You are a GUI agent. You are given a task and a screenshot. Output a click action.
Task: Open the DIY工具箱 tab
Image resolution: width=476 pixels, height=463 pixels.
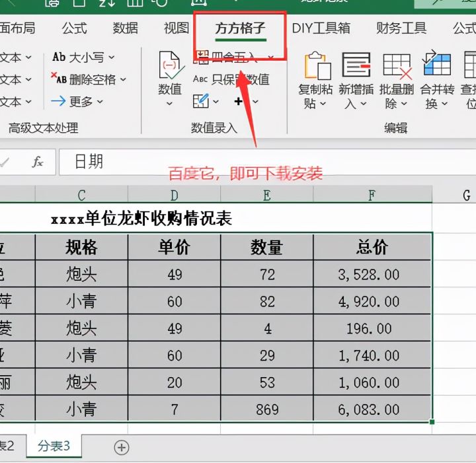[x=321, y=28]
